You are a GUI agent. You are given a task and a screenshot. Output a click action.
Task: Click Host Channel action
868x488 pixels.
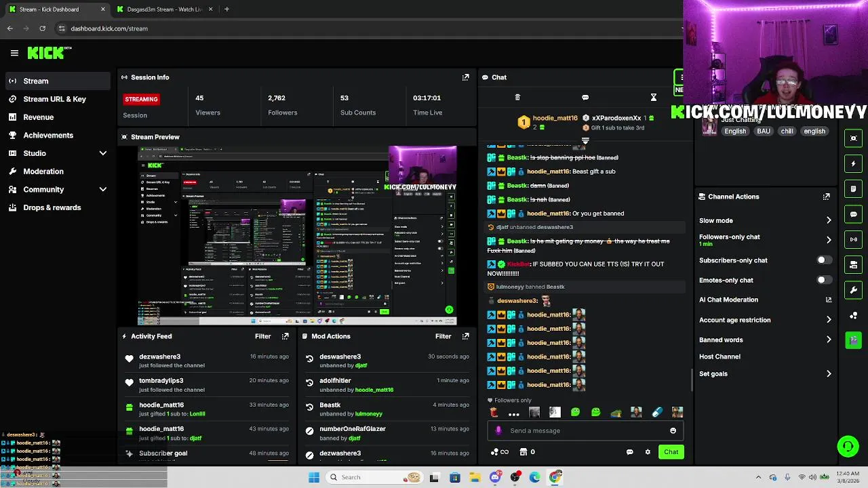[719, 357]
